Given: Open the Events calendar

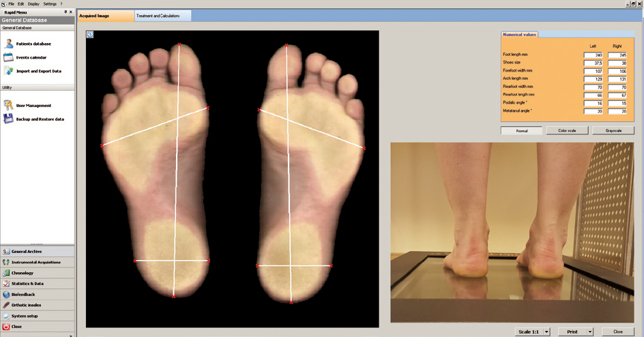Looking at the screenshot, I should click(x=31, y=57).
